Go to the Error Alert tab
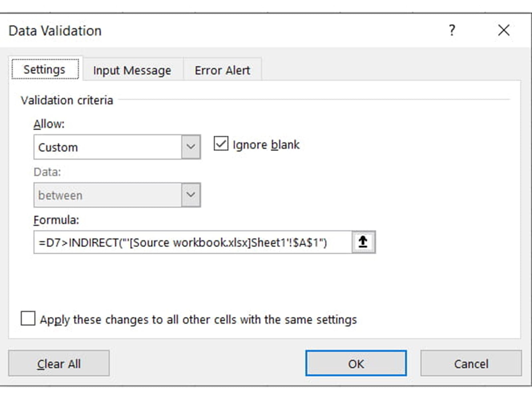 coord(222,70)
